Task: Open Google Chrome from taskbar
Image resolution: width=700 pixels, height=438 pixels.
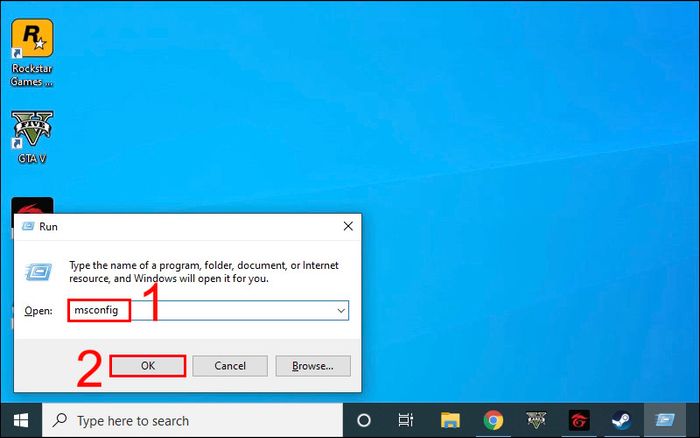Action: pyautogui.click(x=493, y=420)
